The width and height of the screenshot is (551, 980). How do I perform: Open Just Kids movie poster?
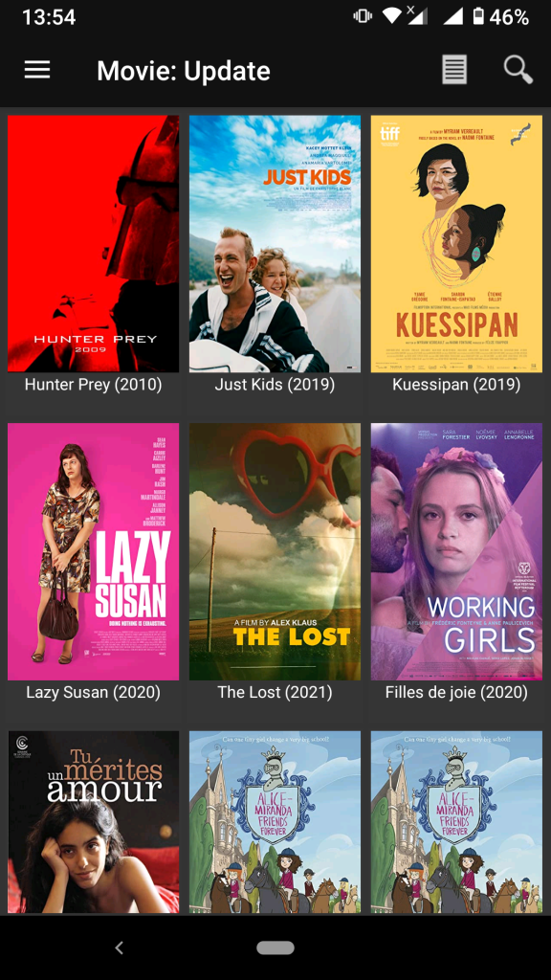tap(275, 244)
